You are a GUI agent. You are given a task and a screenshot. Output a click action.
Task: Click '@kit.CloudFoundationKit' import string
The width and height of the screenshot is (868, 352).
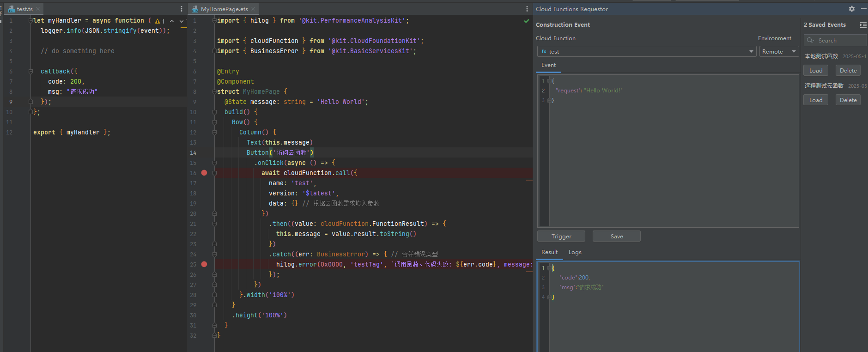coord(374,41)
